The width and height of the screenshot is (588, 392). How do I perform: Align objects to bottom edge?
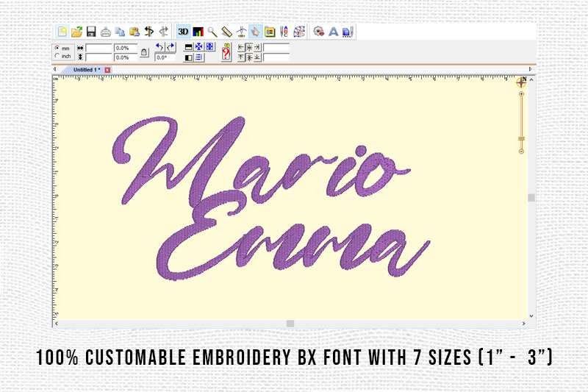click(257, 57)
